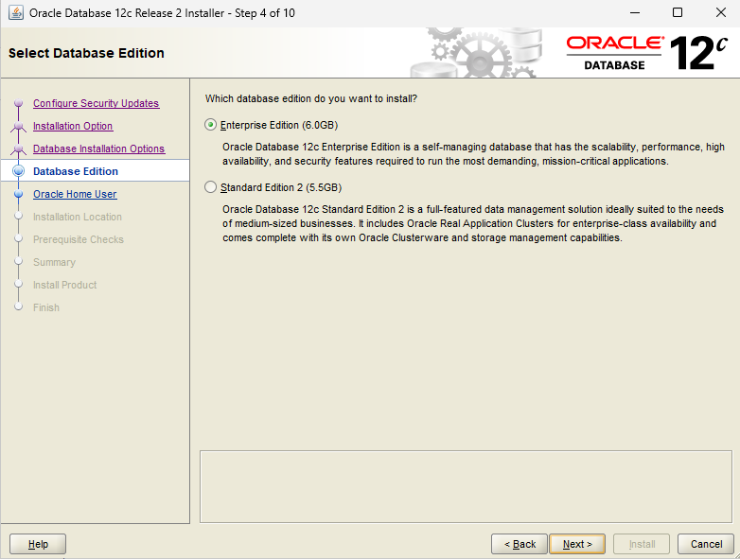Click the Database Edition step marker icon
Viewport: 740px width, 560px height.
(x=18, y=171)
